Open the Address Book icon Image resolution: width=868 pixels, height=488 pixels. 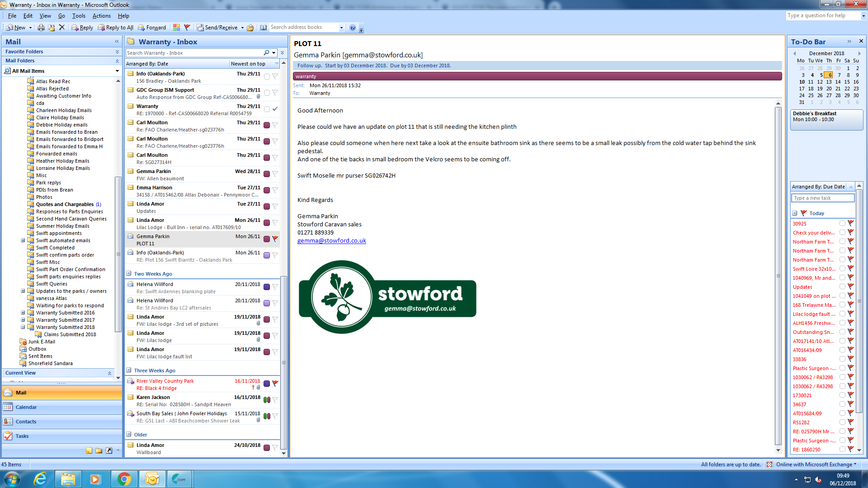coord(263,28)
